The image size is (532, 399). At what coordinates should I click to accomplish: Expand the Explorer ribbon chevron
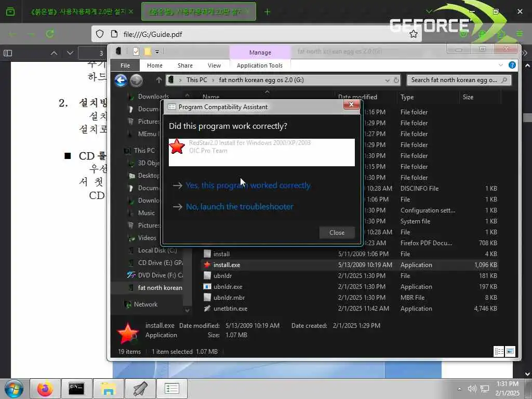point(501,65)
